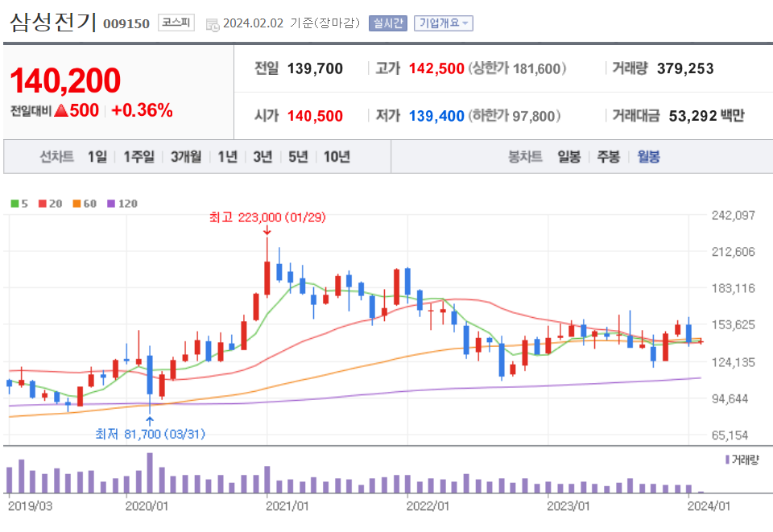
Task: Click the 183,116 y-axis label
Action: [733, 288]
